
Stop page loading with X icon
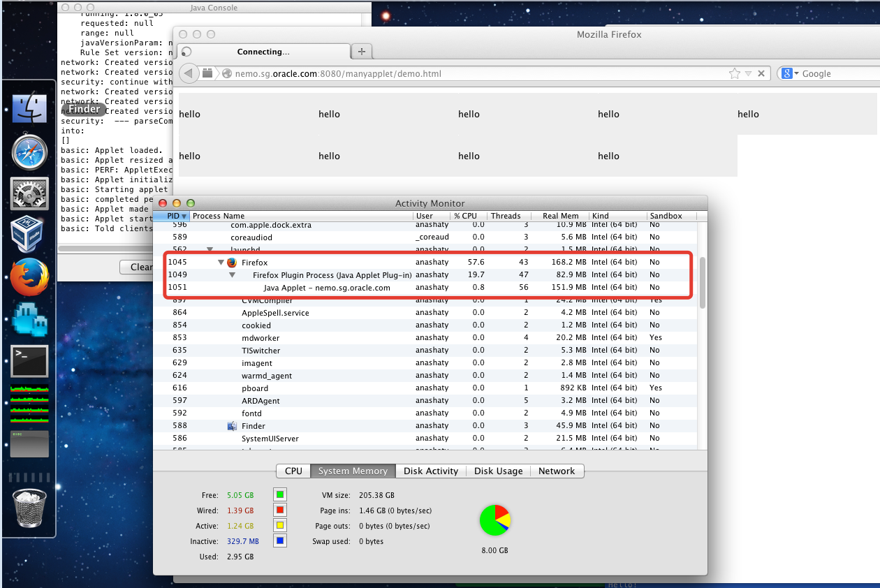click(x=761, y=73)
